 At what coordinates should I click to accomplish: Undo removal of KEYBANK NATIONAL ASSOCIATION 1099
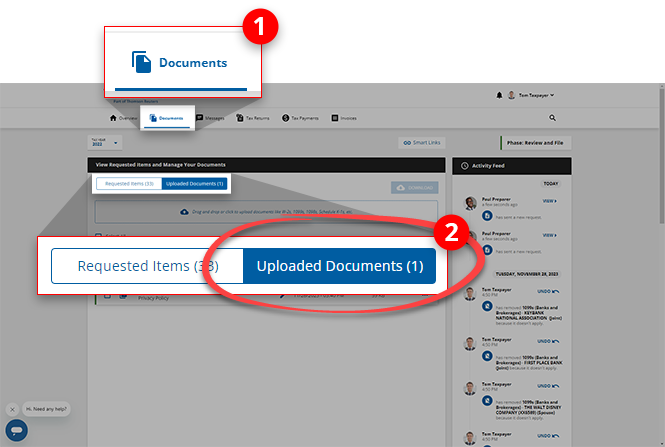pyautogui.click(x=548, y=291)
